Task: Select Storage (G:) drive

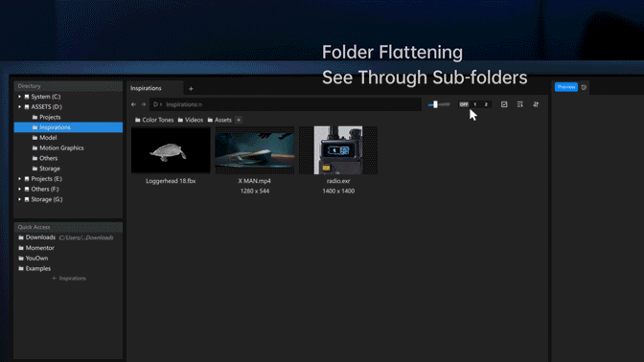Action: 47,199
